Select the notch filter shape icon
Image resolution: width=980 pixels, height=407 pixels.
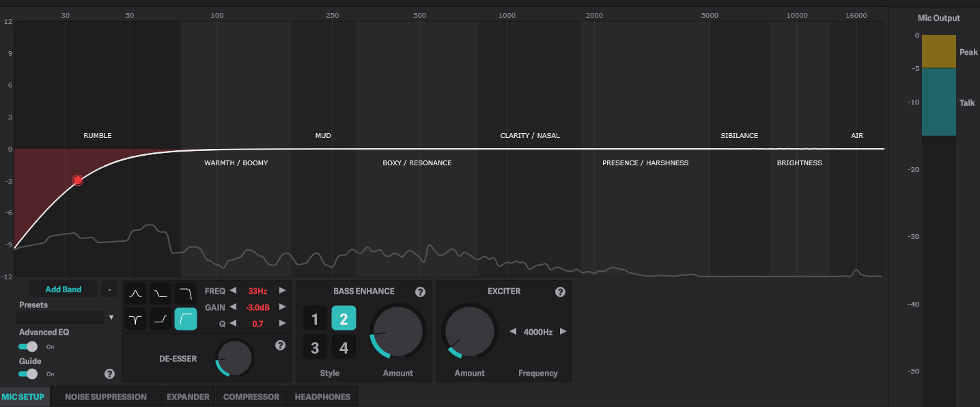[135, 318]
